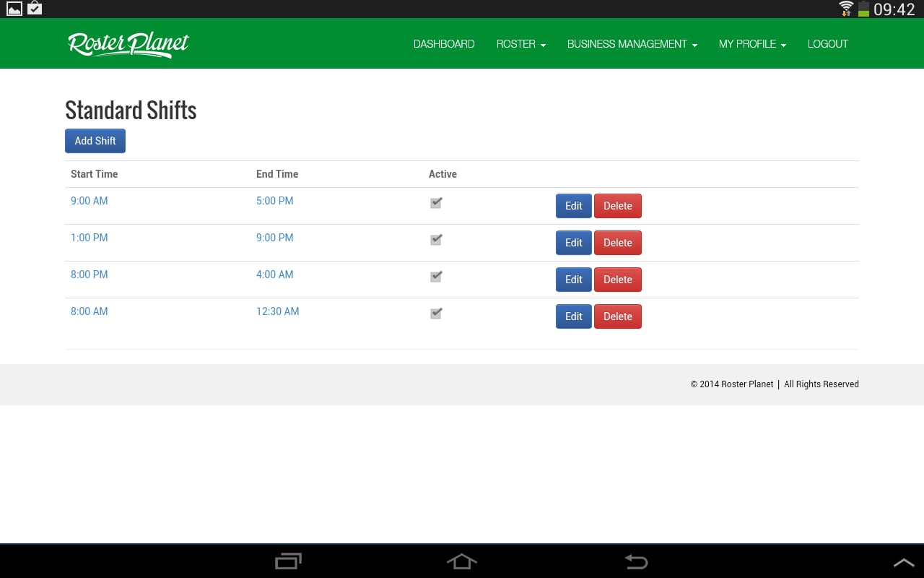924x578 pixels.
Task: Expand the MY PROFILE dropdown menu
Action: [752, 44]
